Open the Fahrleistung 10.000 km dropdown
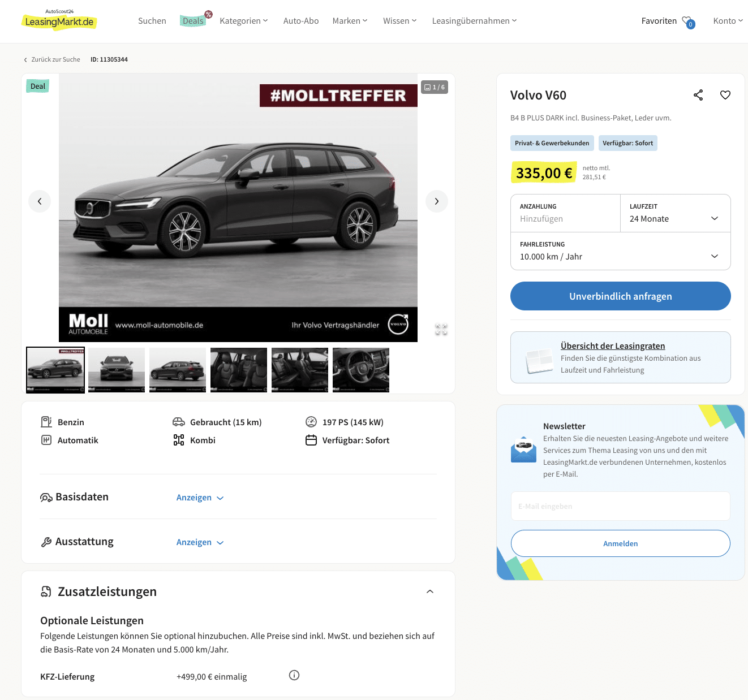This screenshot has height=700, width=748. point(621,251)
